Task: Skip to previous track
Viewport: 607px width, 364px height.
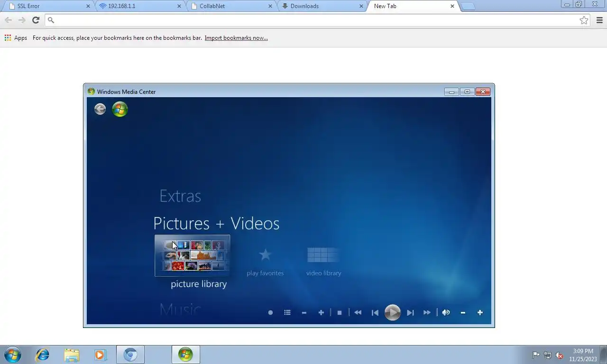Action: (x=375, y=313)
